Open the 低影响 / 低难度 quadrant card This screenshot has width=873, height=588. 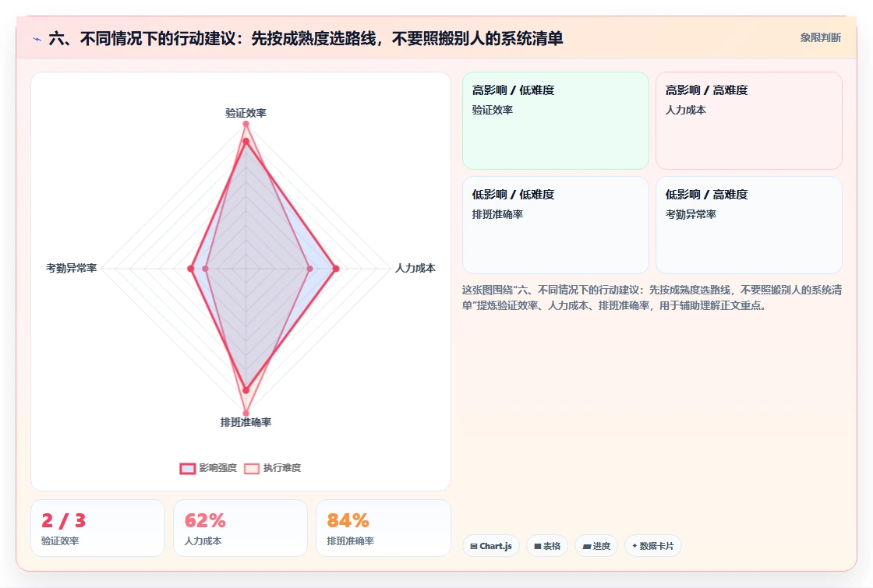pyautogui.click(x=556, y=225)
